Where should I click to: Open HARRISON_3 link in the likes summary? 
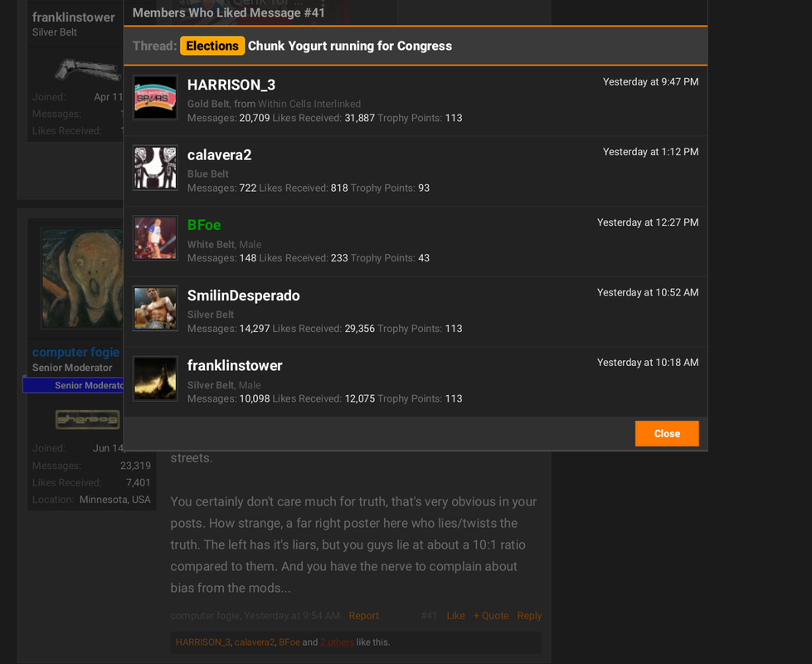click(203, 642)
